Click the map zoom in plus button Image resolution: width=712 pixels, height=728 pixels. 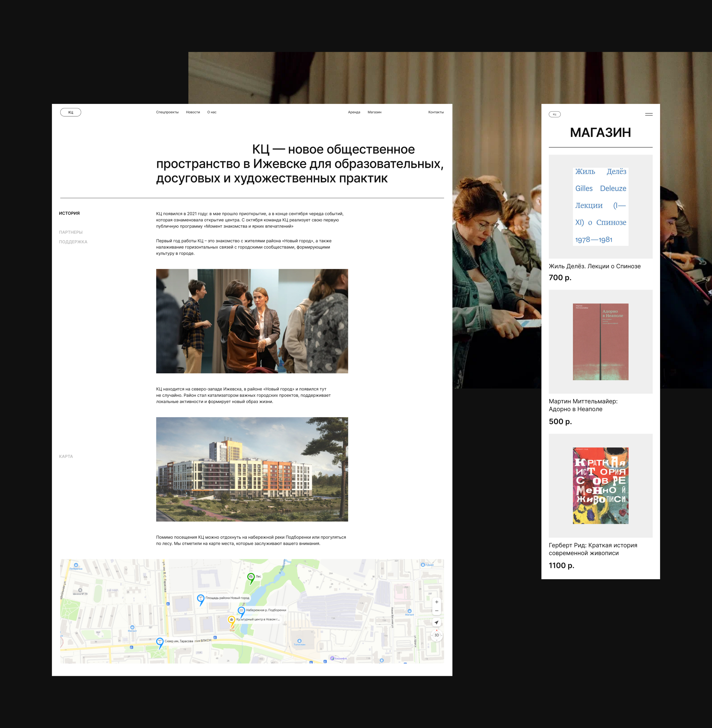coord(436,602)
